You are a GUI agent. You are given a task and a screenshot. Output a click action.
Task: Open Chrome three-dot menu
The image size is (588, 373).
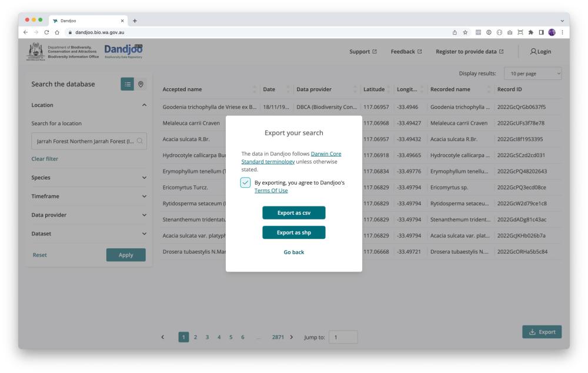pos(562,32)
